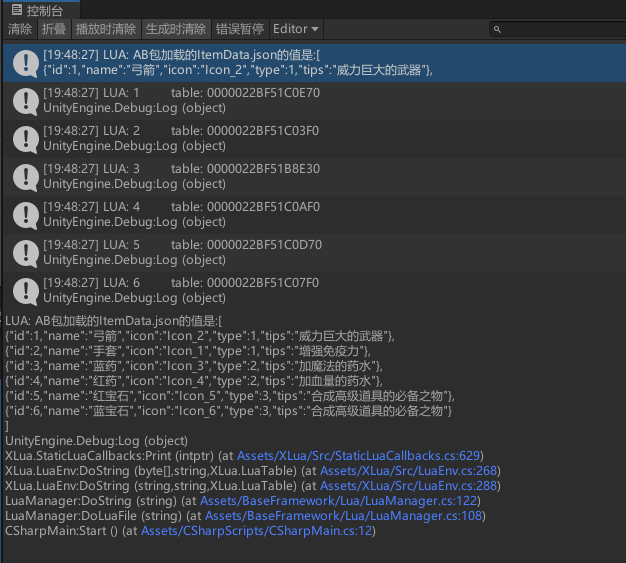
Task: Click the info icon of LUA: 1 log
Action: (x=24, y=100)
